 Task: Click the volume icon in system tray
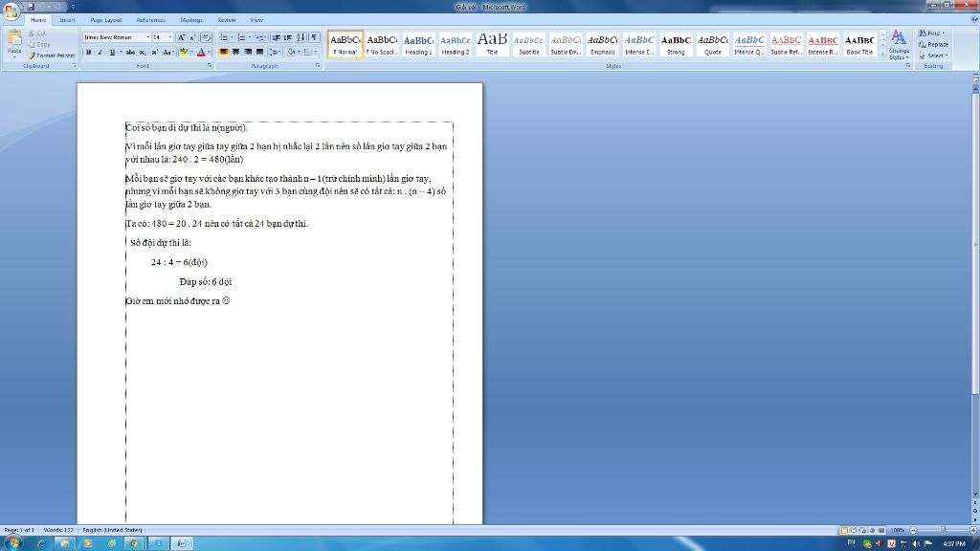(x=916, y=543)
